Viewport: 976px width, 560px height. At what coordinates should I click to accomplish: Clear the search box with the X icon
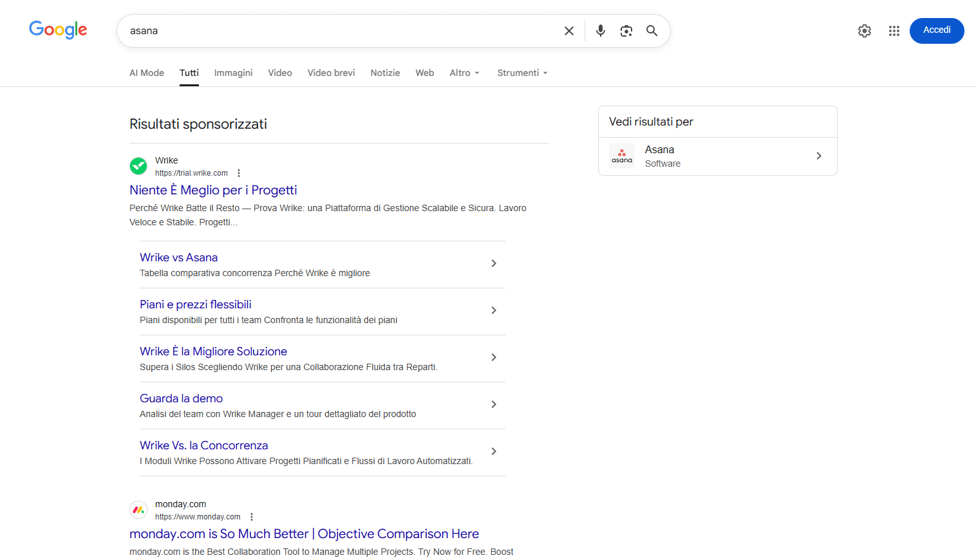(x=569, y=31)
